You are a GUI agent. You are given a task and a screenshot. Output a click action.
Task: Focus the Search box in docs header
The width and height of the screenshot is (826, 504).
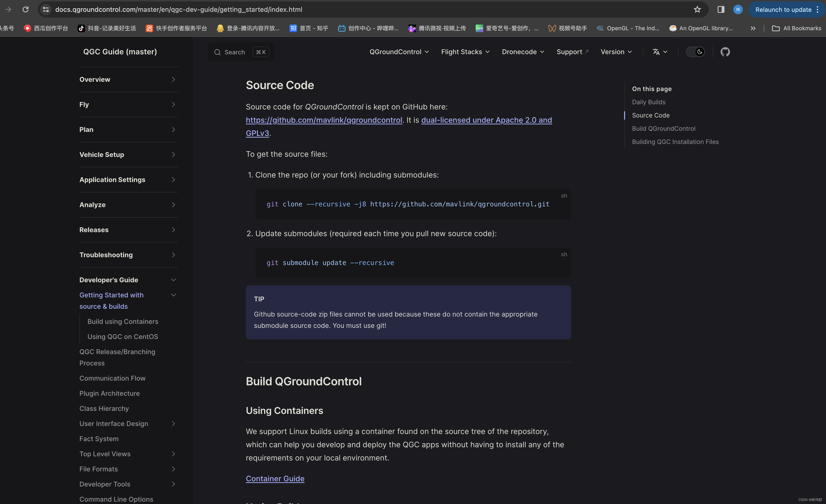pos(241,52)
